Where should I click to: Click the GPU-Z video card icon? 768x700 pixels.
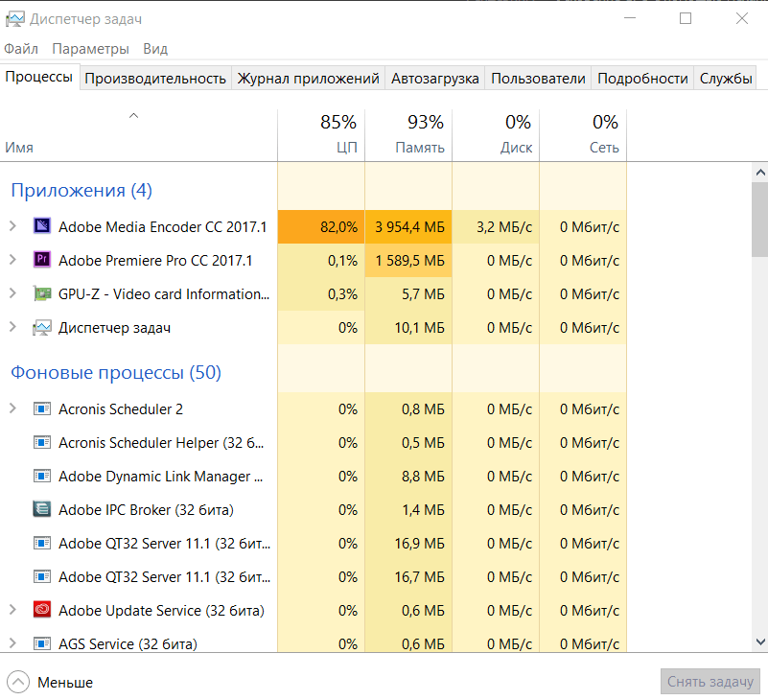click(42, 293)
